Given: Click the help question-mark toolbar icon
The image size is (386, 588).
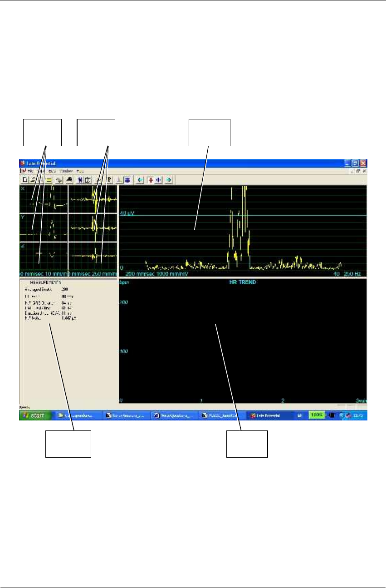Looking at the screenshot, I should pos(110,180).
